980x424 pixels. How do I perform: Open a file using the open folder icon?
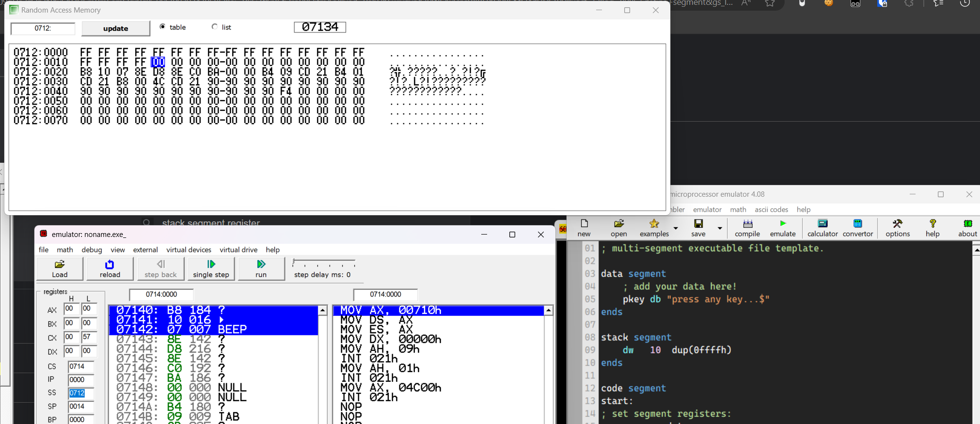pyautogui.click(x=619, y=228)
